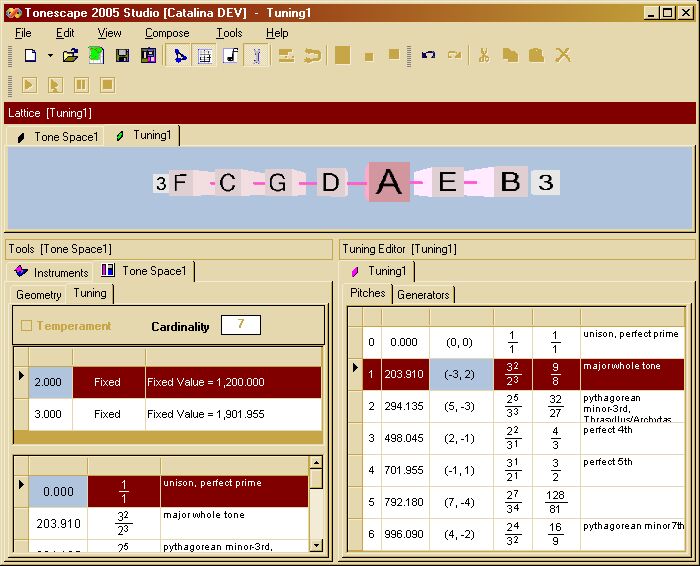Open the Compose menu

pyautogui.click(x=167, y=33)
